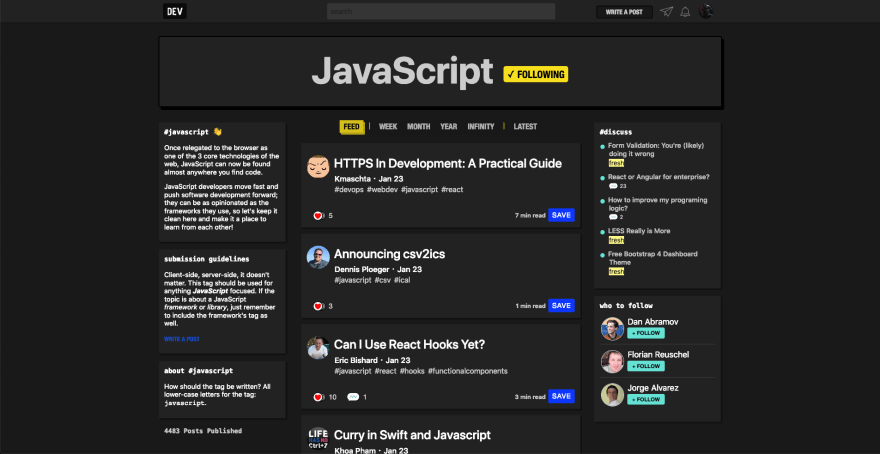Open Florian Reuschel profile picture
Image resolution: width=880 pixels, height=454 pixels.
point(612,361)
